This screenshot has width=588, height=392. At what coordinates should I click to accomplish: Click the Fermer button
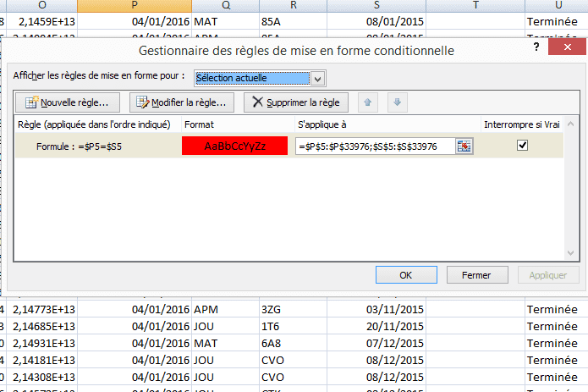click(477, 275)
